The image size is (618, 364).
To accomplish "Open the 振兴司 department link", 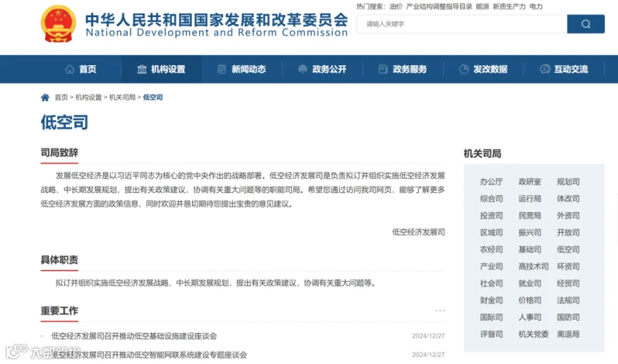I will click(529, 233).
